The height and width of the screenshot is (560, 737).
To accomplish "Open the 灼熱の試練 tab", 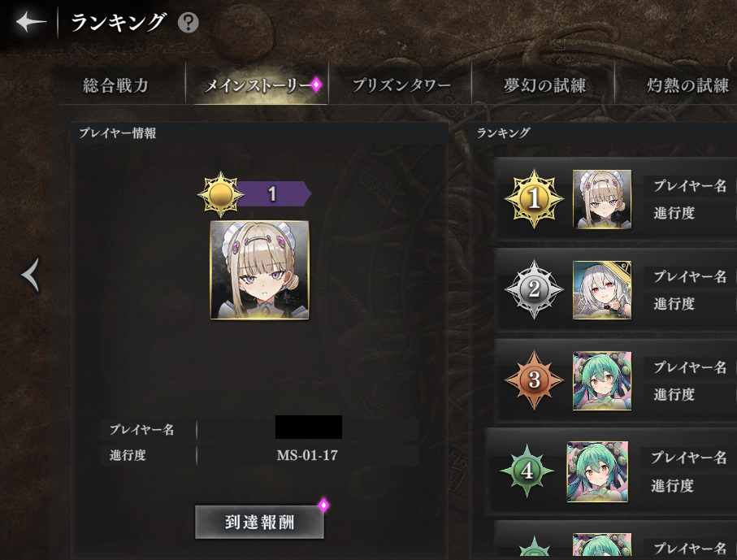I will coord(687,85).
